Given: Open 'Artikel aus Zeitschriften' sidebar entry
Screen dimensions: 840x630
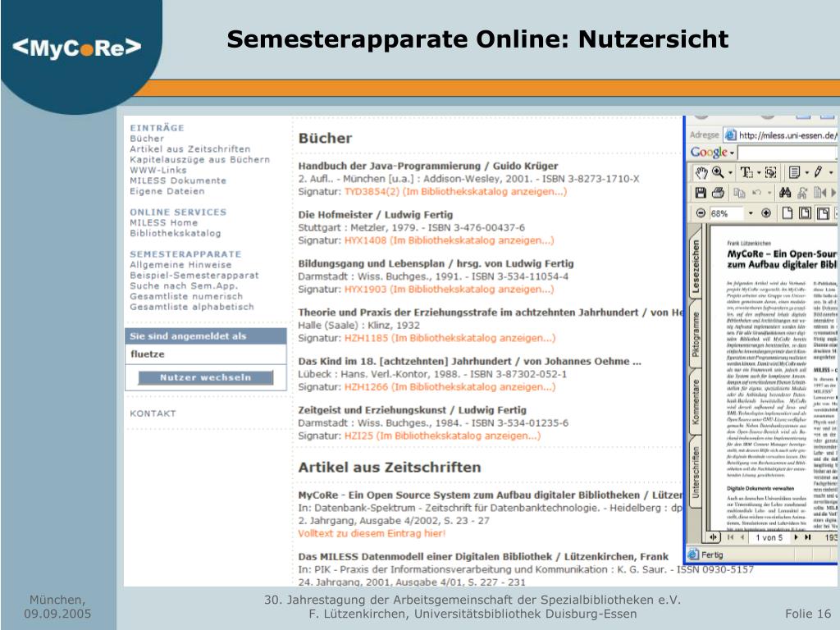Looking at the screenshot, I should coord(189,149).
